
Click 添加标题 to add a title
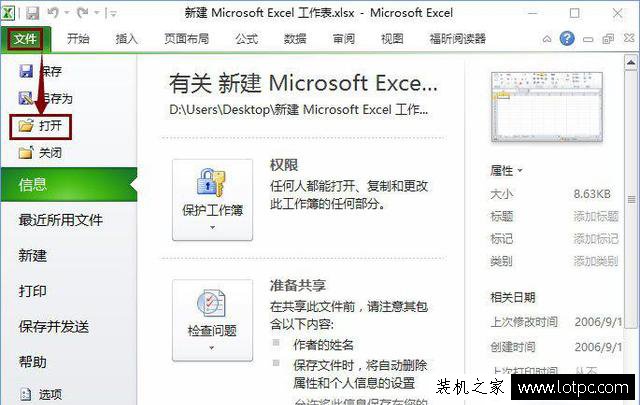[596, 216]
